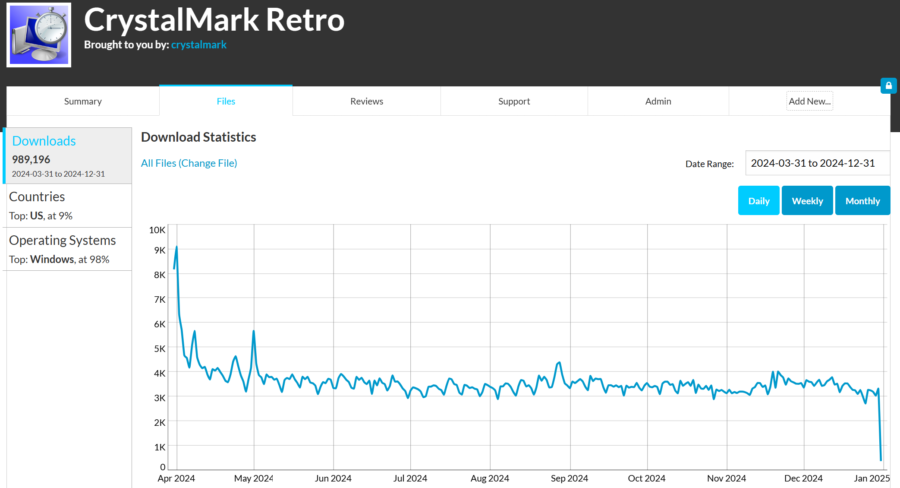This screenshot has width=900, height=488.
Task: View the Operating Systems statistics panel
Action: coord(68,248)
